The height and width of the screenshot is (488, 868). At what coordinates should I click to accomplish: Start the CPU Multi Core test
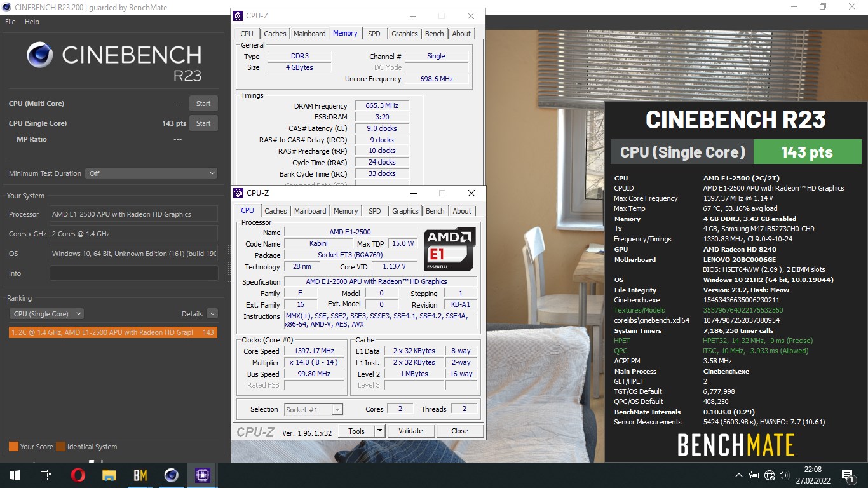click(x=203, y=104)
